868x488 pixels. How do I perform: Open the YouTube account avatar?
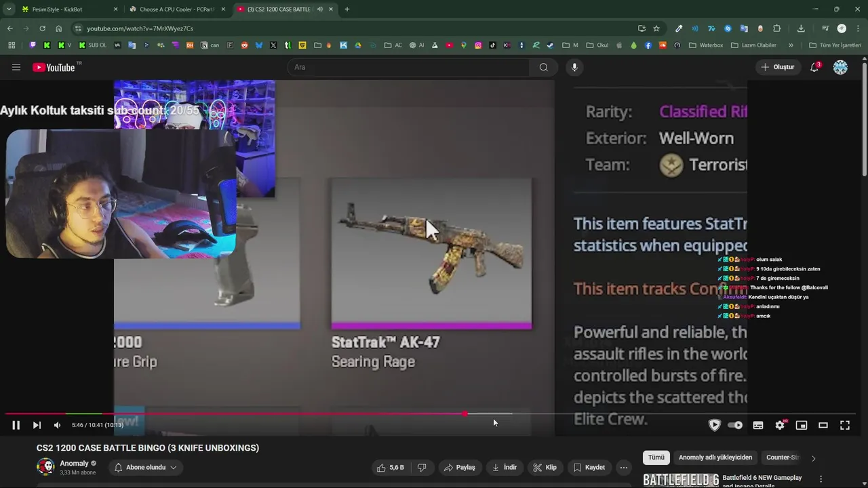click(840, 67)
